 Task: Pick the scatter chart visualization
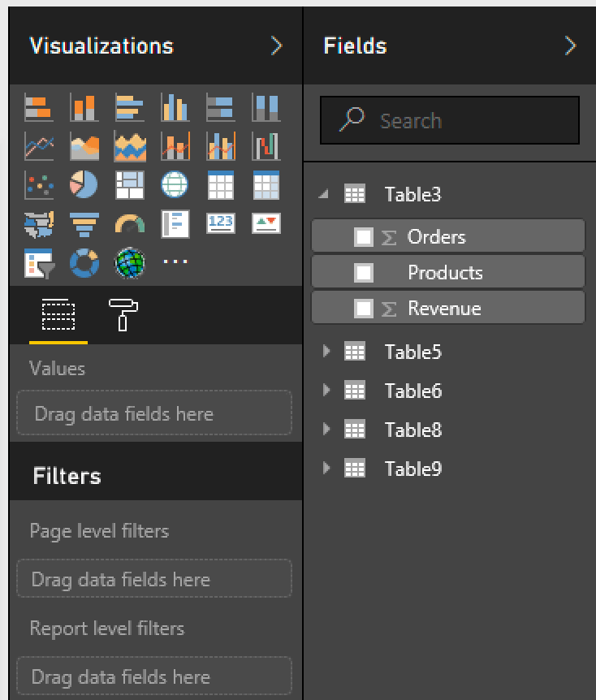point(38,185)
